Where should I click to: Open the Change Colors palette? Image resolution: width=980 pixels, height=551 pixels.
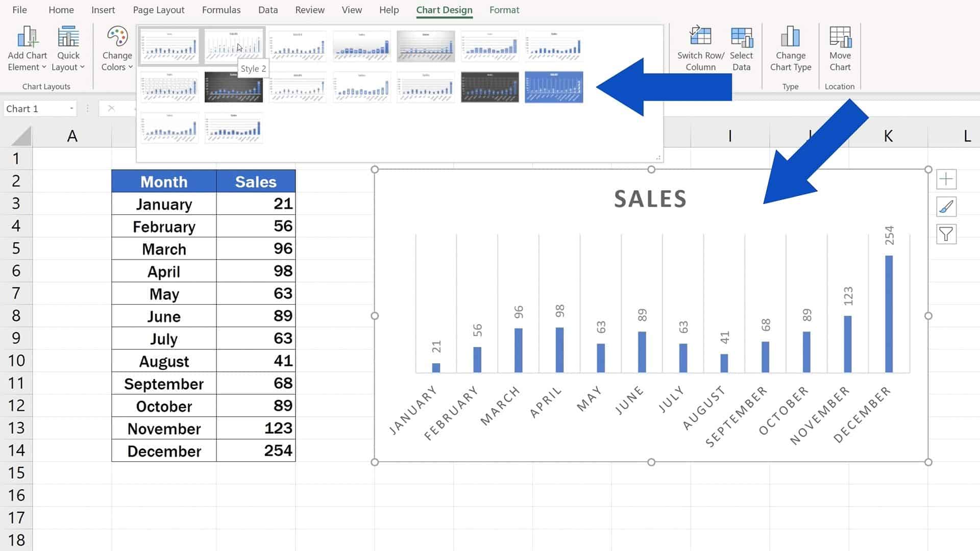(117, 48)
